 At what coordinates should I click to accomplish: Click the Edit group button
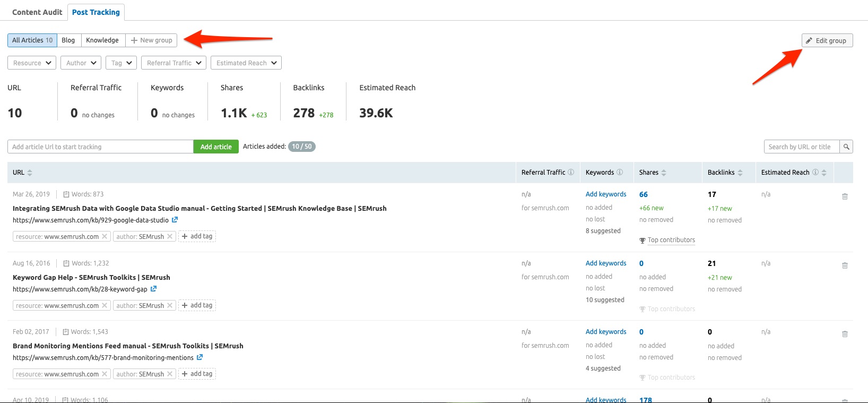point(827,40)
